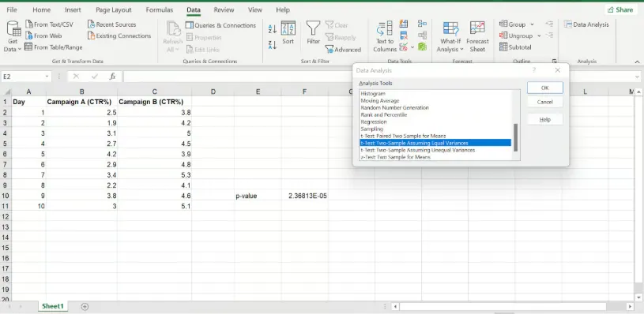Open Outline dialog launcher

point(555,61)
